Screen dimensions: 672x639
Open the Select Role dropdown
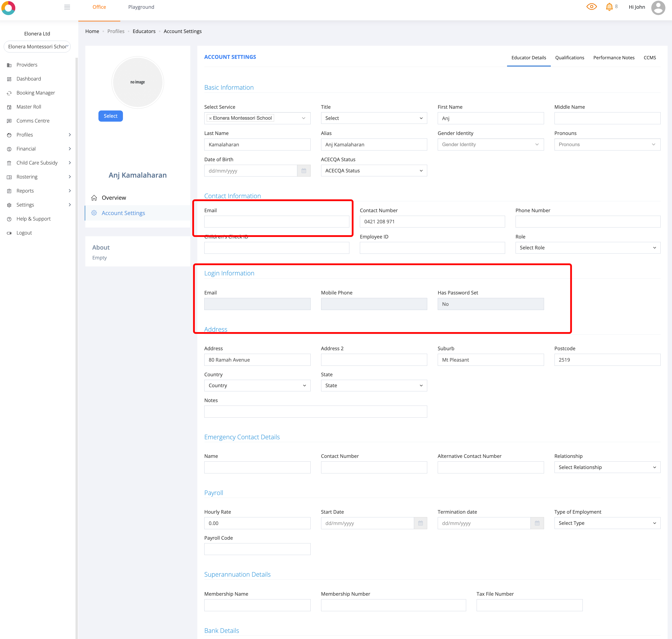pyautogui.click(x=588, y=248)
